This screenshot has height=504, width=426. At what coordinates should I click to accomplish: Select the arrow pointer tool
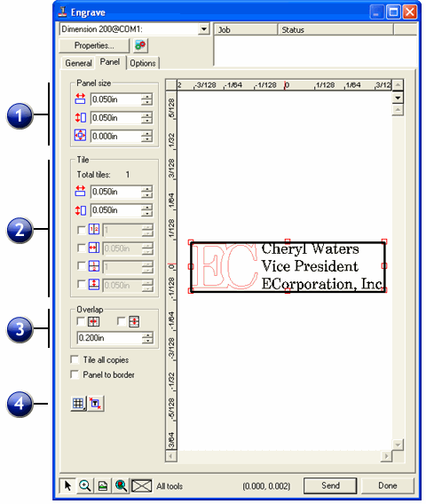tap(67, 485)
